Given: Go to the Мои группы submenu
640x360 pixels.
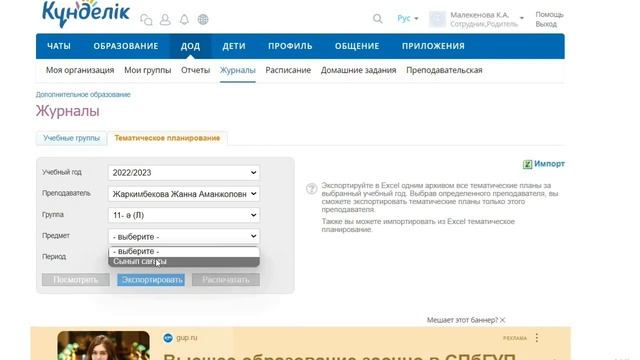Looking at the screenshot, I should [148, 70].
